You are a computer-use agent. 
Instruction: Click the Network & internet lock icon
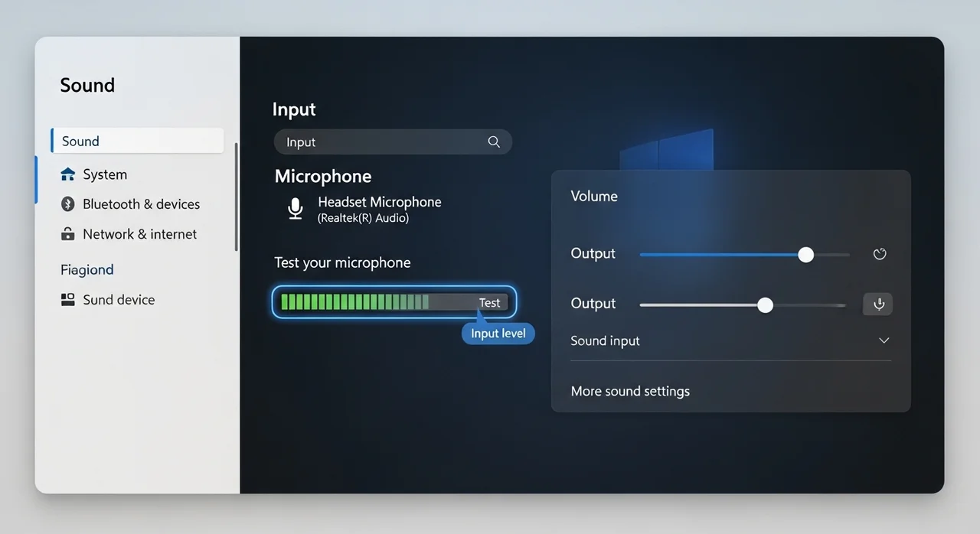pyautogui.click(x=68, y=234)
